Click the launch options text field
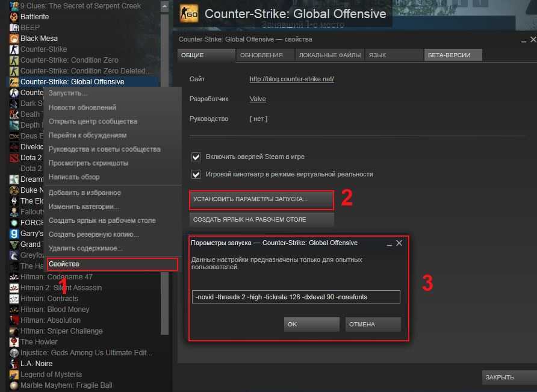Viewport: 537px width, 392px height. click(x=296, y=297)
